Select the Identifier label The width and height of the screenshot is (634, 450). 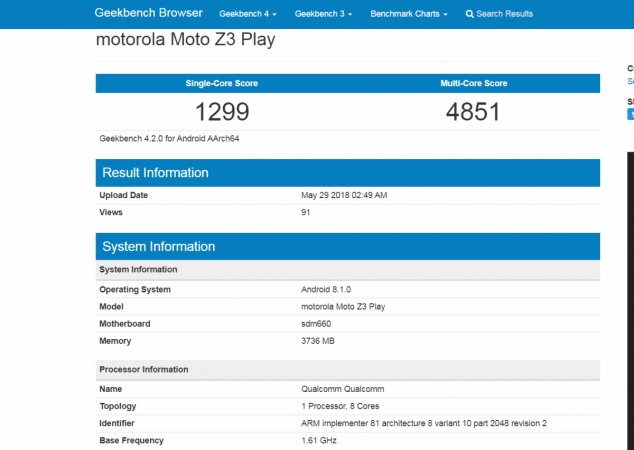tap(117, 423)
